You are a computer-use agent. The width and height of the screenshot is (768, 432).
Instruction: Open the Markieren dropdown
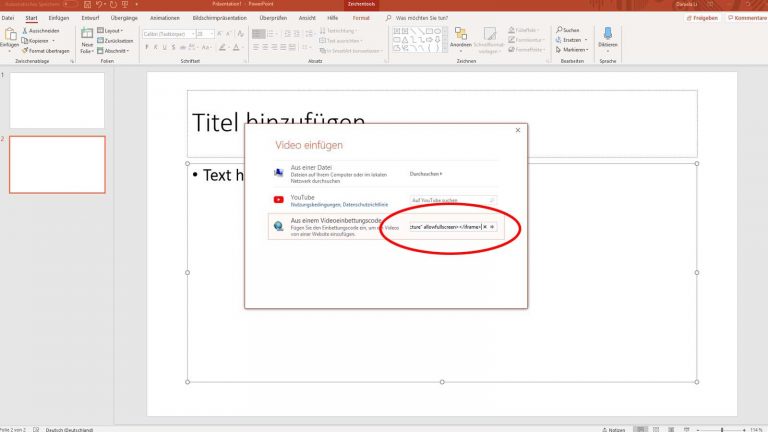[x=574, y=49]
